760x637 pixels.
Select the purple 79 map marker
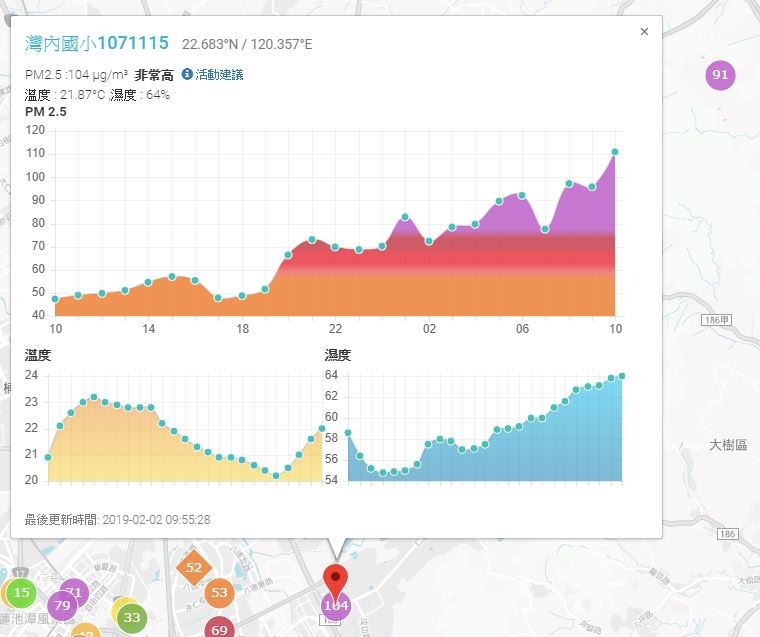pyautogui.click(x=62, y=605)
